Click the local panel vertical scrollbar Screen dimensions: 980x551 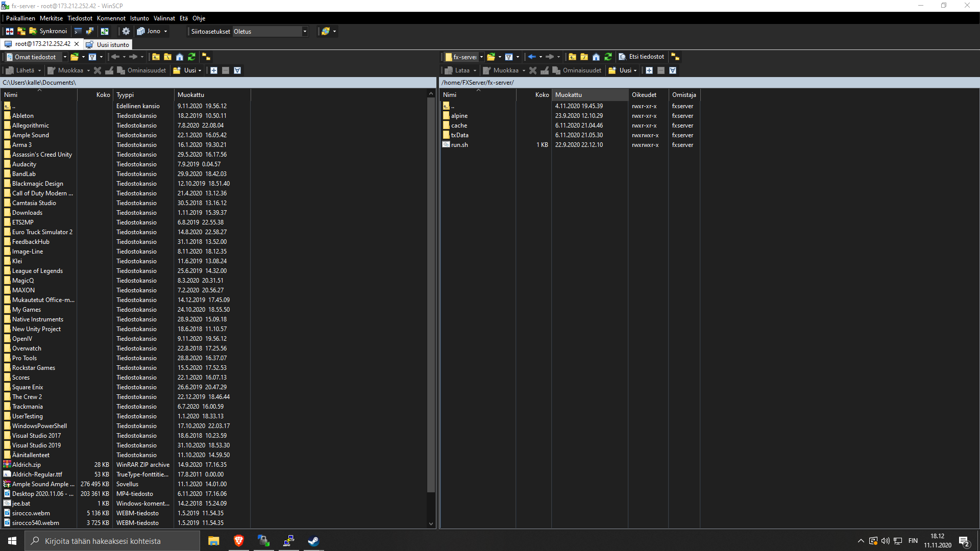click(x=431, y=296)
